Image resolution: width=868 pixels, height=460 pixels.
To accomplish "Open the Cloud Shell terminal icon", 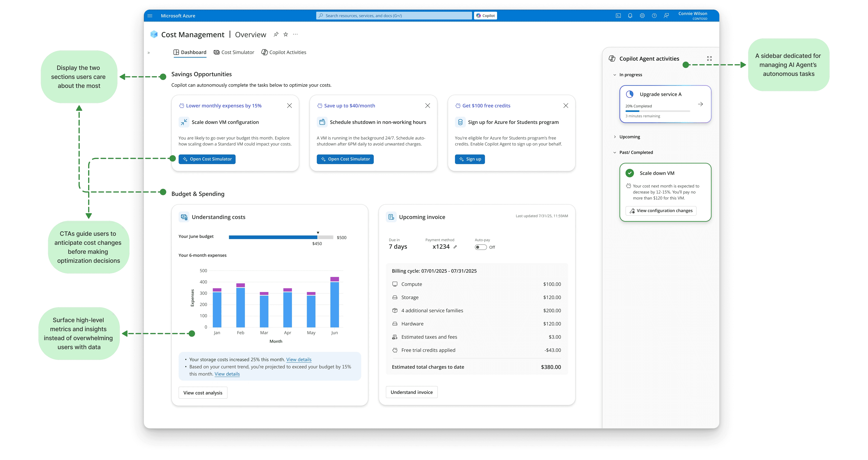I will [x=618, y=15].
